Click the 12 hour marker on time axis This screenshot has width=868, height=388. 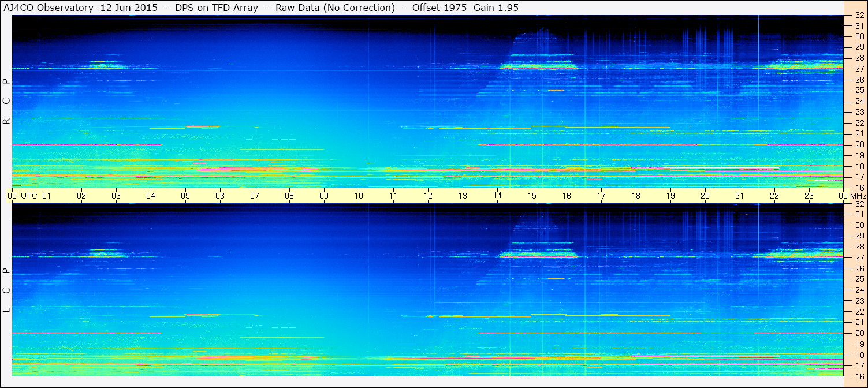click(428, 196)
